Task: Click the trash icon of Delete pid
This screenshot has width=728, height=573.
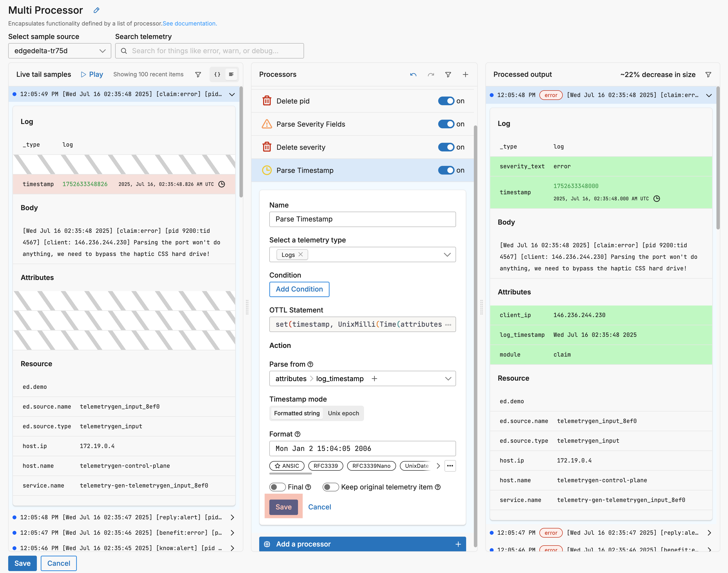Action: (267, 101)
